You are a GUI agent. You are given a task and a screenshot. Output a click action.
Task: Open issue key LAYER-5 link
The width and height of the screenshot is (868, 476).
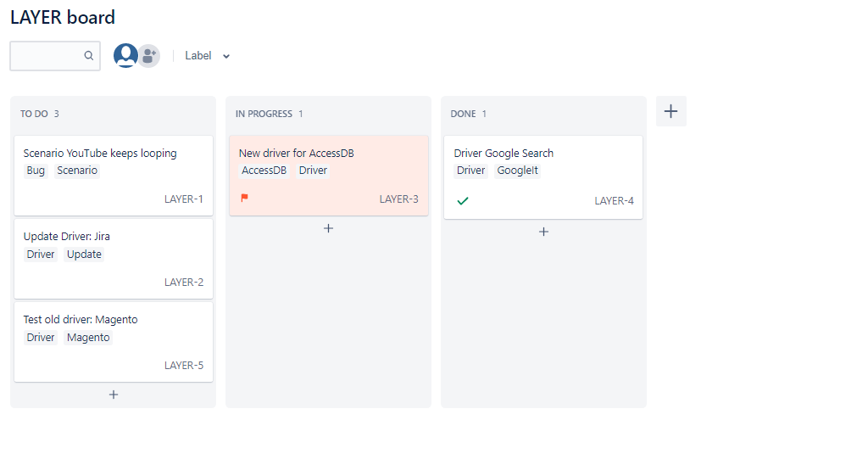tap(184, 366)
